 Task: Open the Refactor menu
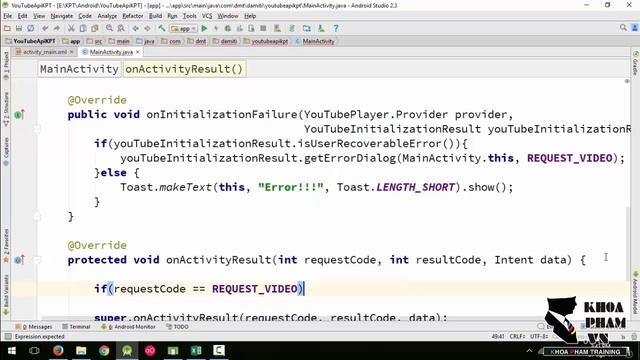[133, 16]
